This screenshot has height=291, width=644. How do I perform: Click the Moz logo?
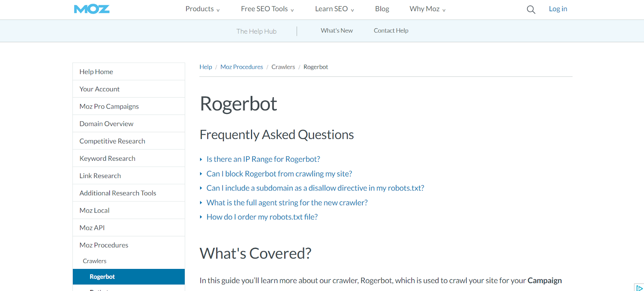92,9
